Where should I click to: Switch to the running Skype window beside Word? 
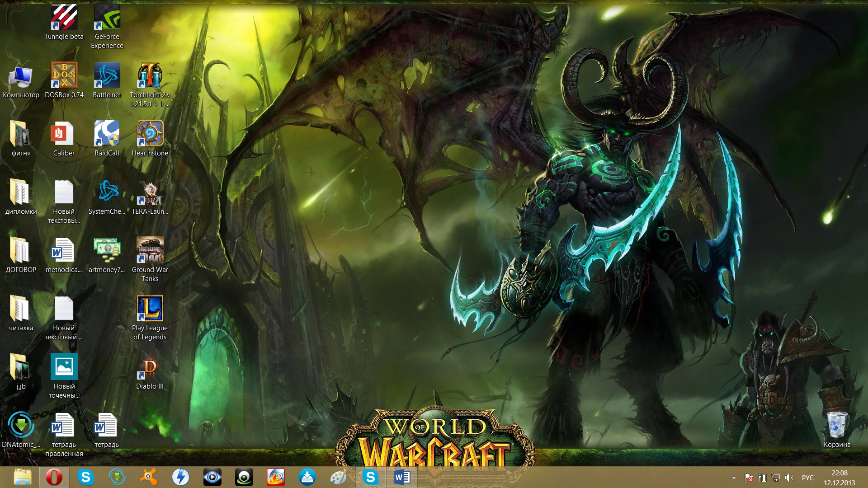click(x=370, y=477)
